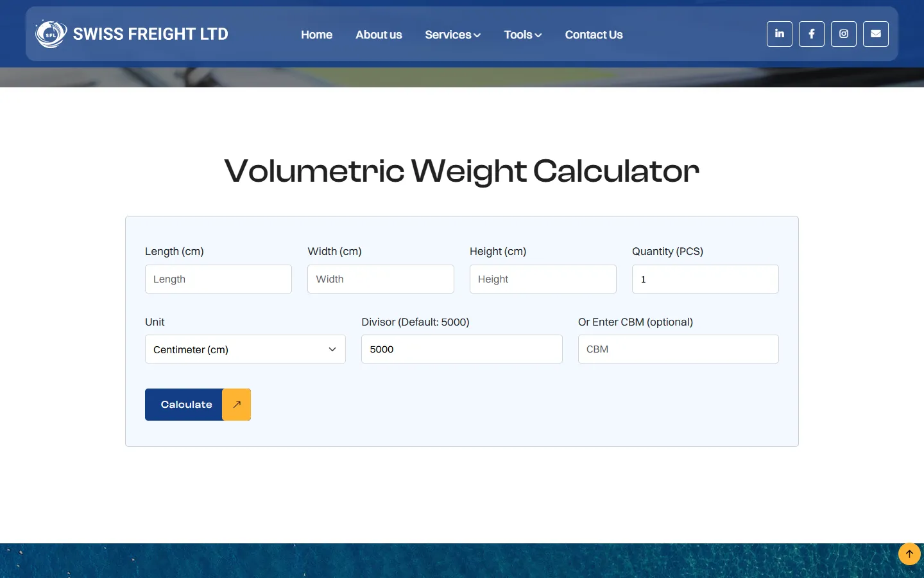Expand the Services menu
The height and width of the screenshot is (578, 924).
[452, 35]
